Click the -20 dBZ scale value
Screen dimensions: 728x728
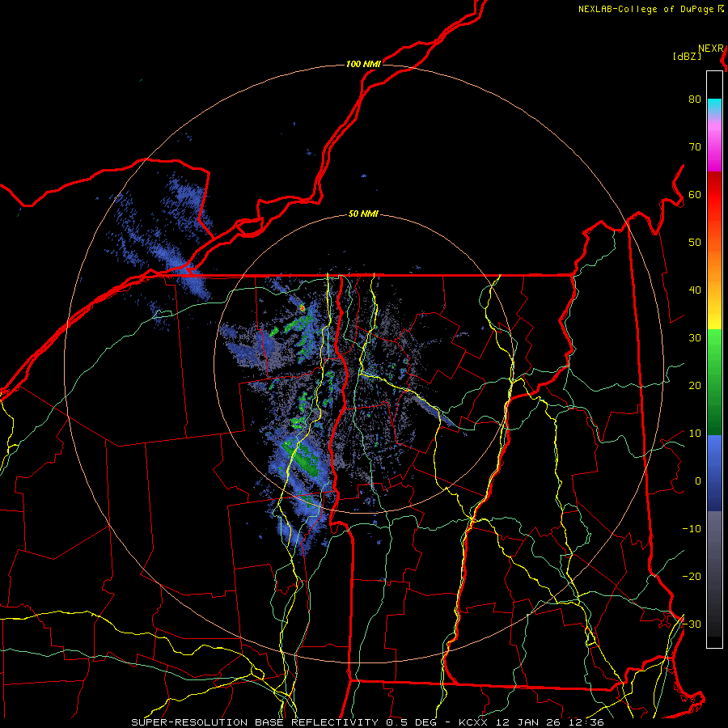(x=692, y=576)
